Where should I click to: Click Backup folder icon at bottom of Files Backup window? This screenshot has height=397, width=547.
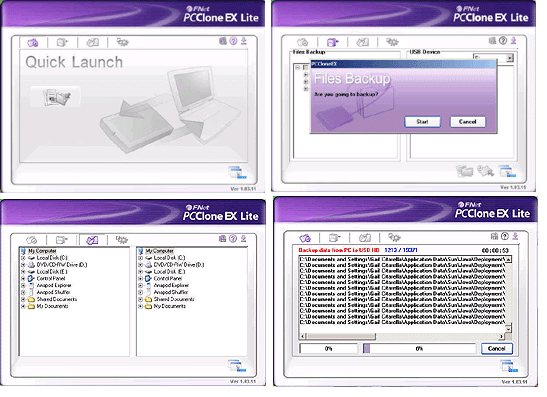465,171
